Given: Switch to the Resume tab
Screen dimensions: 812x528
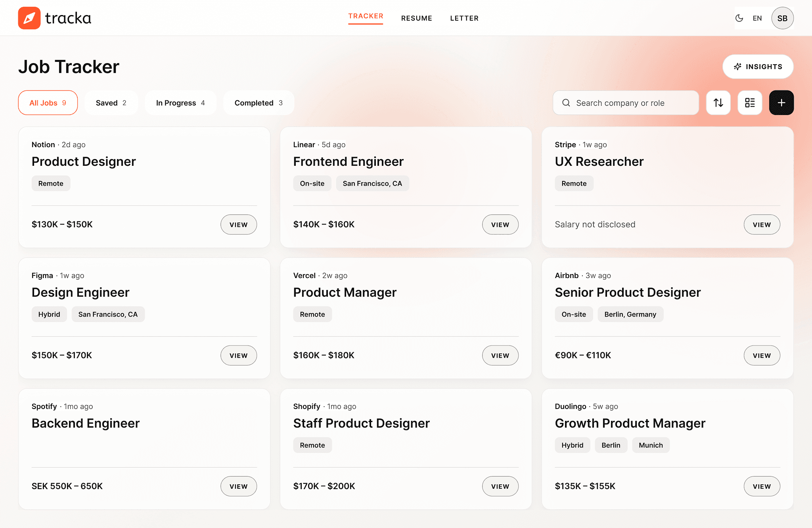Looking at the screenshot, I should (x=416, y=18).
